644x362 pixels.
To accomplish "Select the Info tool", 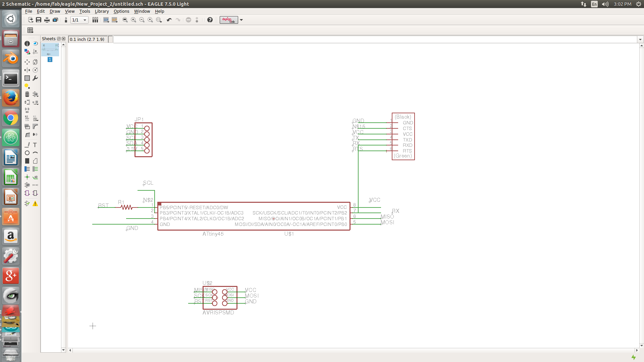I will 27,44.
